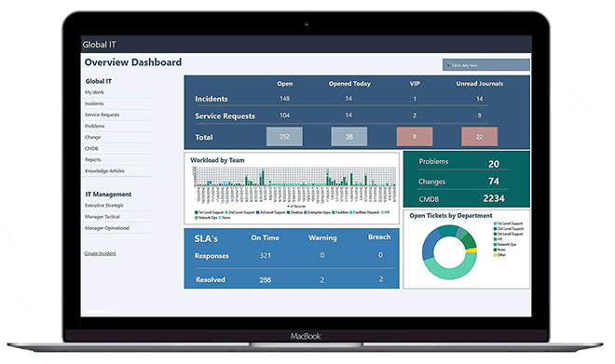Click the VIP Service Requests count 2
This screenshot has width=615, height=364.
(415, 115)
